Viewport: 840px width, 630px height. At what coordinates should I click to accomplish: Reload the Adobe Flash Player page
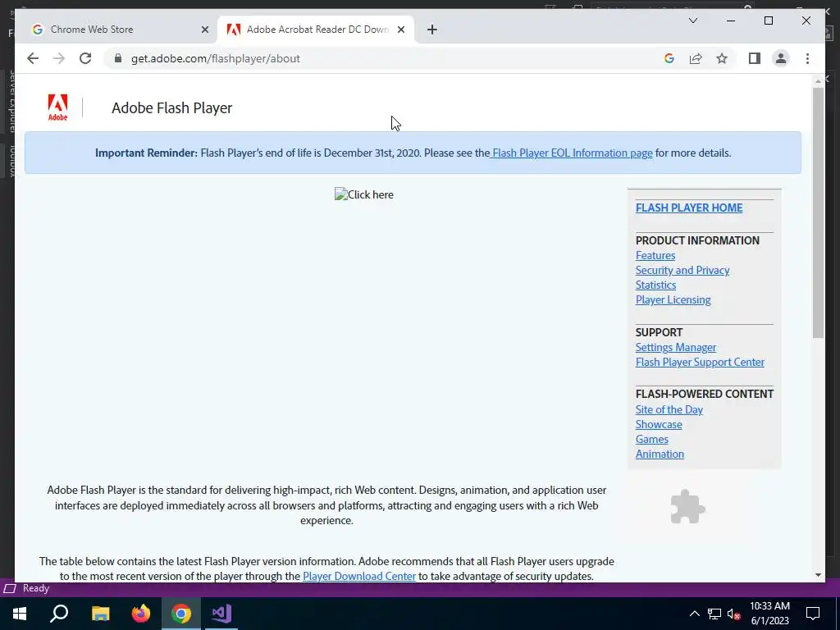(x=85, y=58)
